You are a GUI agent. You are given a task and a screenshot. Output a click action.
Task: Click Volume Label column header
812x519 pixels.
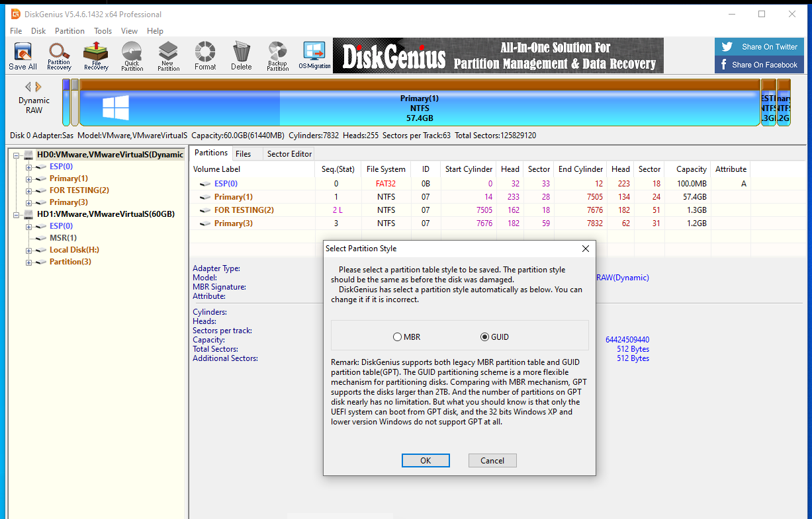(x=252, y=169)
